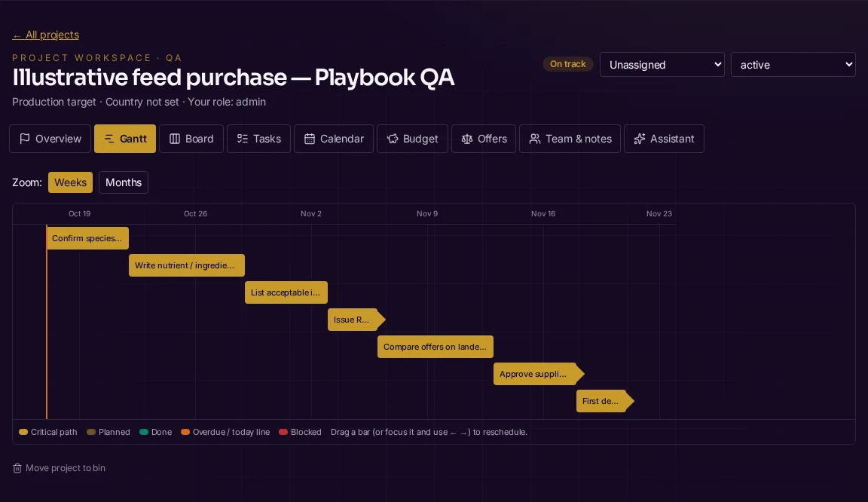Click the Calendar icon
The image size is (868, 502).
click(310, 139)
